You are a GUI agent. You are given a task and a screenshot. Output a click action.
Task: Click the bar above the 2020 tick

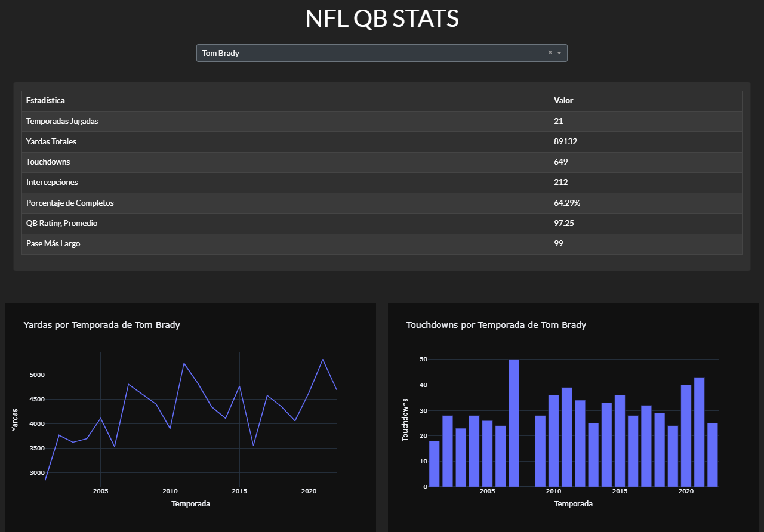(x=686, y=436)
